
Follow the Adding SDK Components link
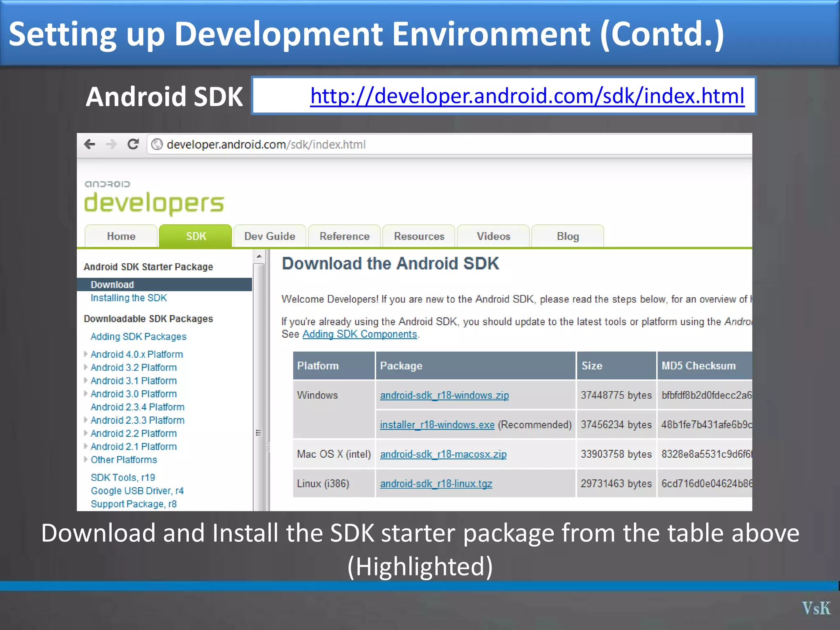pyautogui.click(x=360, y=334)
